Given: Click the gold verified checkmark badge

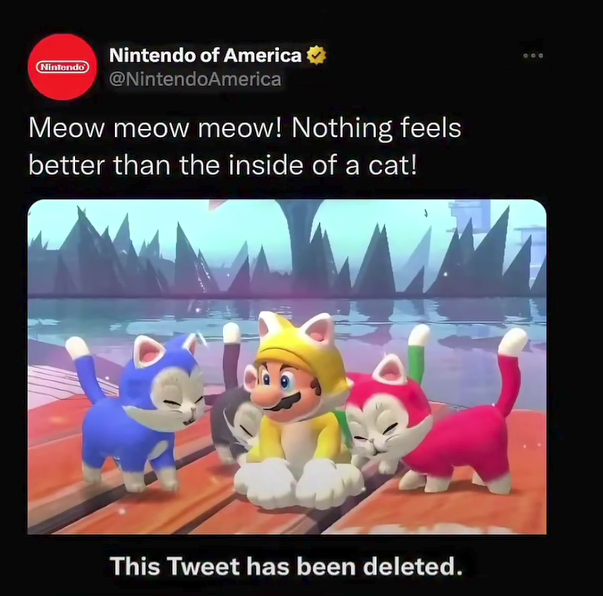Looking at the screenshot, I should tap(316, 55).
